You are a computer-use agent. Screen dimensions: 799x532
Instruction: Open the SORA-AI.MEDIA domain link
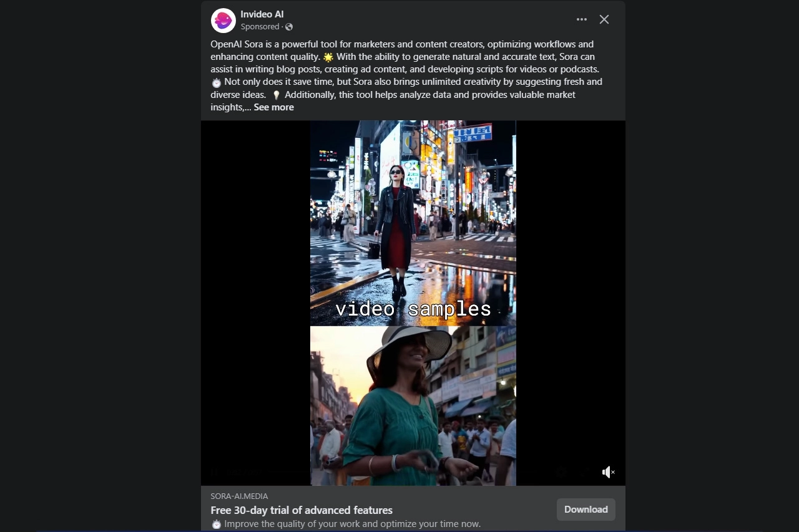239,496
